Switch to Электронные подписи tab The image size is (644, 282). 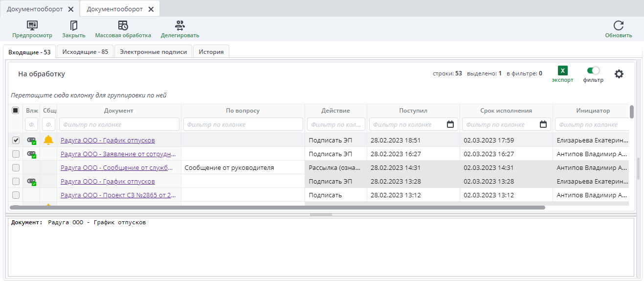(x=154, y=52)
